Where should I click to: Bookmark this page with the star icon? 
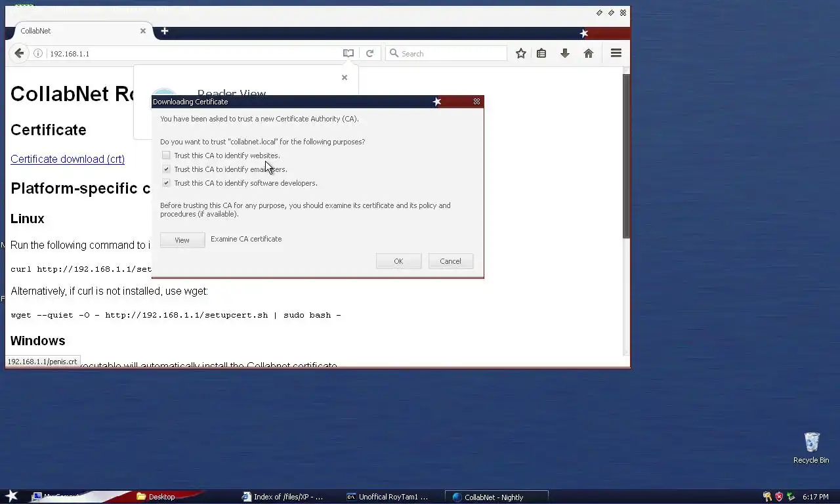[520, 53]
